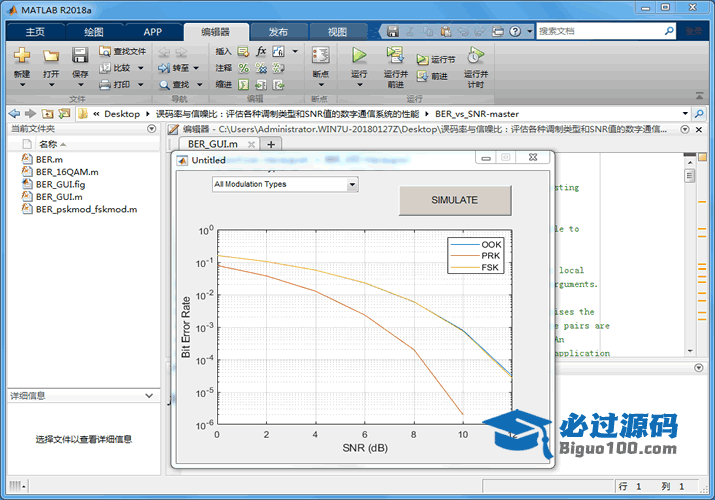Click the help question mark icon
715x500 pixels.
click(x=515, y=31)
